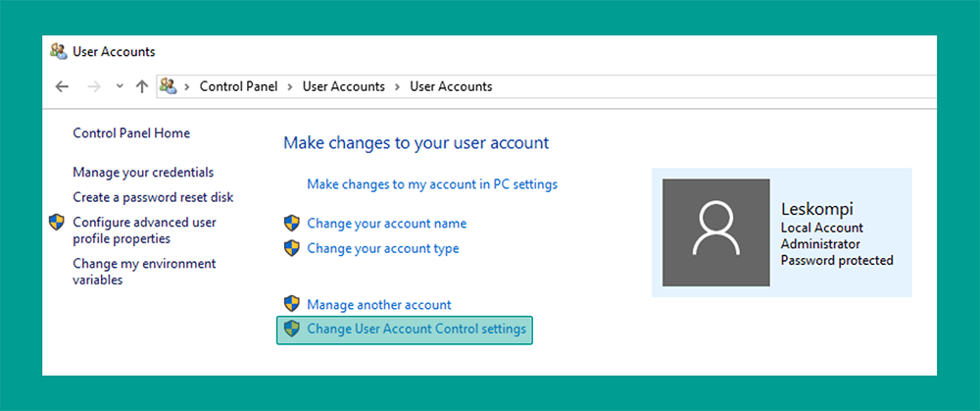Go back using the back arrow
The width and height of the screenshot is (980, 411).
[62, 86]
